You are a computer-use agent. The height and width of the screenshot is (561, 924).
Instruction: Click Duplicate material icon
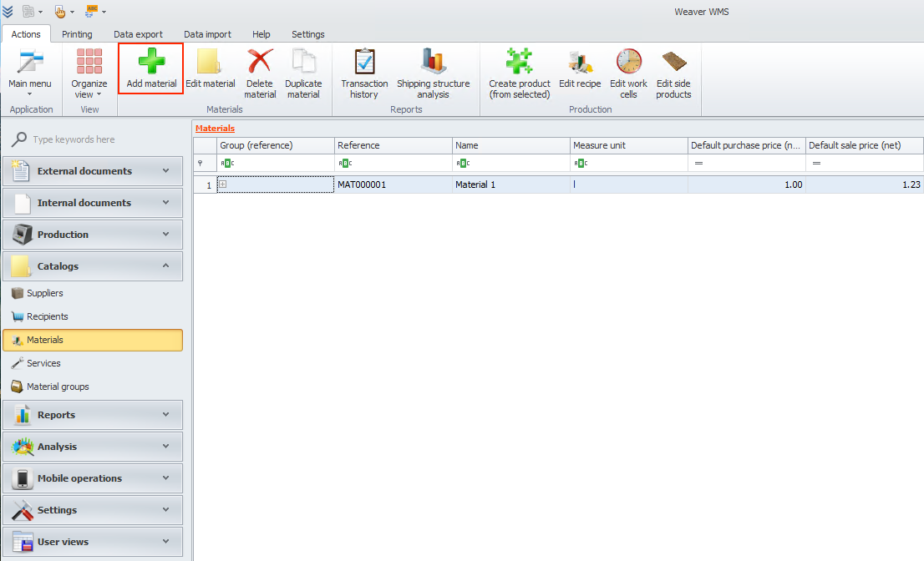point(303,61)
